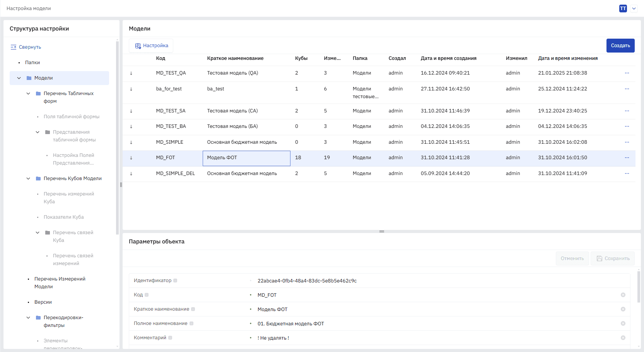Clear the Полное наименование field
This screenshot has width=644, height=352.
tap(623, 323)
